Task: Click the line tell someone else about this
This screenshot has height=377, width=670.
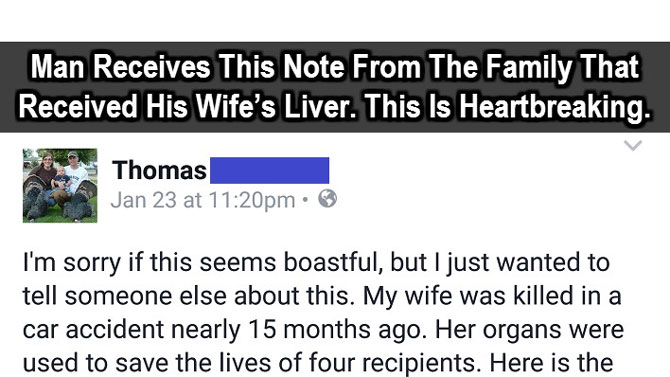Action: pos(188,296)
